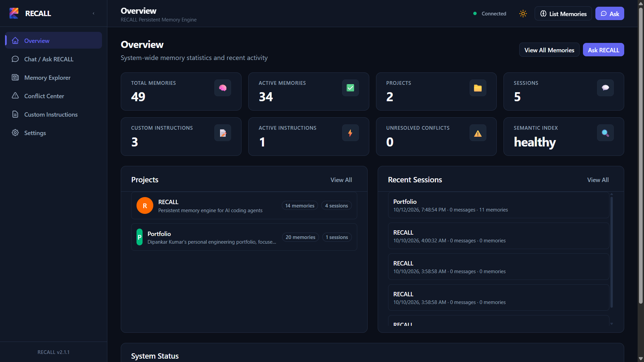The image size is (644, 362).
Task: Click the orange R project avatar
Action: pyautogui.click(x=145, y=205)
